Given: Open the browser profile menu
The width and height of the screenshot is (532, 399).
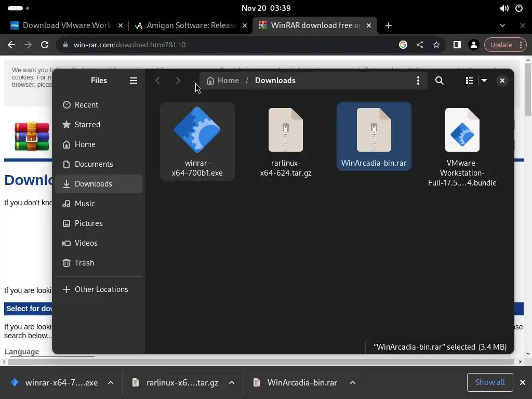Looking at the screenshot, I should [474, 45].
